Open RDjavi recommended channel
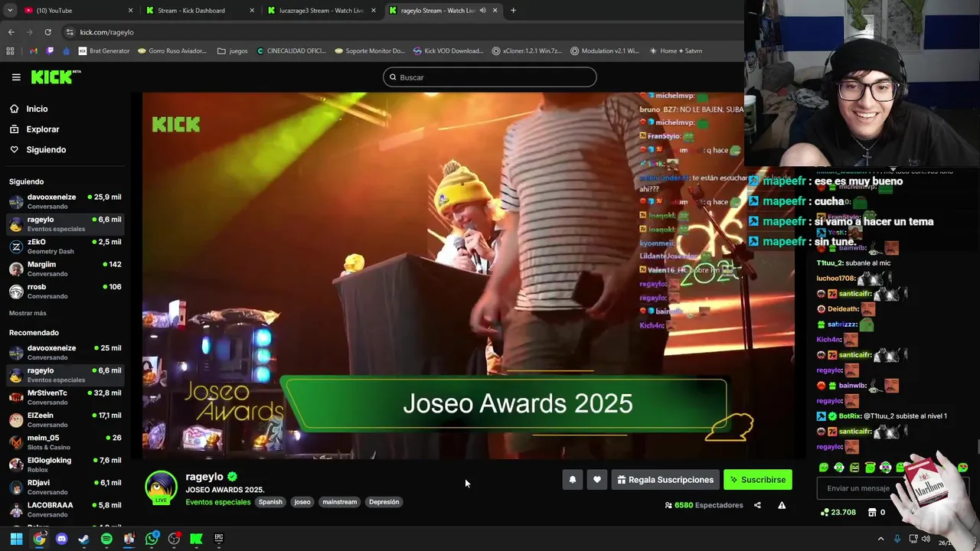The height and width of the screenshot is (551, 980). [64, 487]
